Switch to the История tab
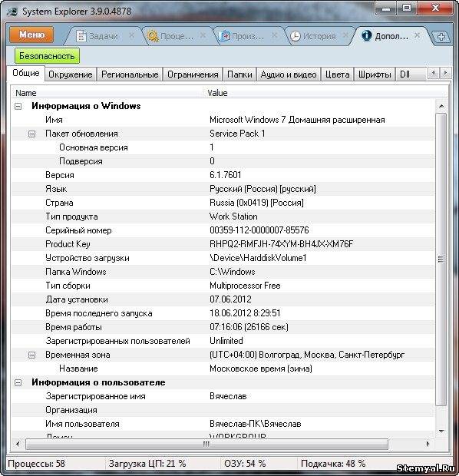The width and height of the screenshot is (459, 476). [x=319, y=36]
